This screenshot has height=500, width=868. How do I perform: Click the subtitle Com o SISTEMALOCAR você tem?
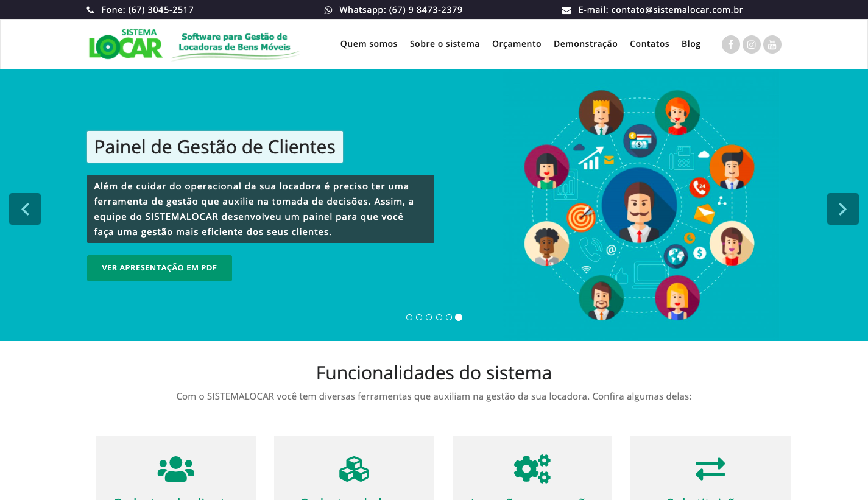pos(434,396)
